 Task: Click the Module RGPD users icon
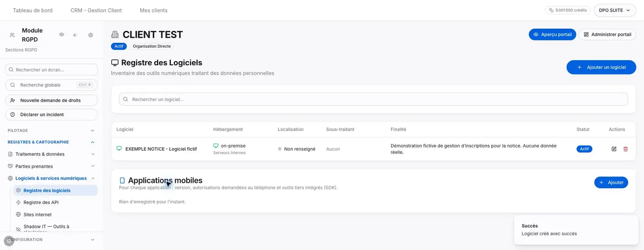pos(12,35)
